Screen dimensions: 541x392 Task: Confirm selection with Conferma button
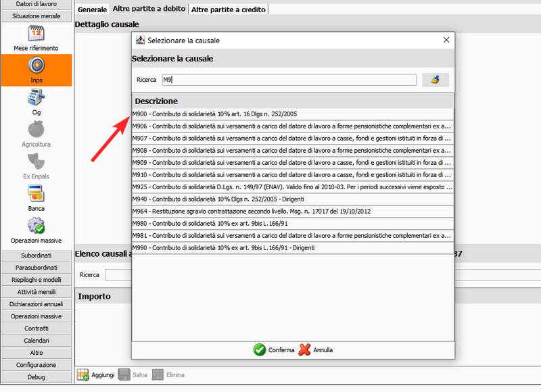(x=274, y=350)
